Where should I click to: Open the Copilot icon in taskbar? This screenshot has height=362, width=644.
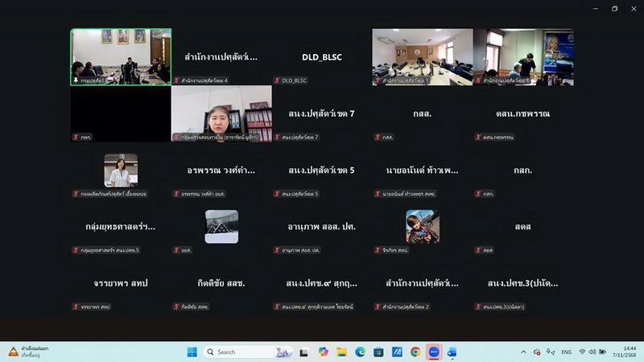(324, 352)
